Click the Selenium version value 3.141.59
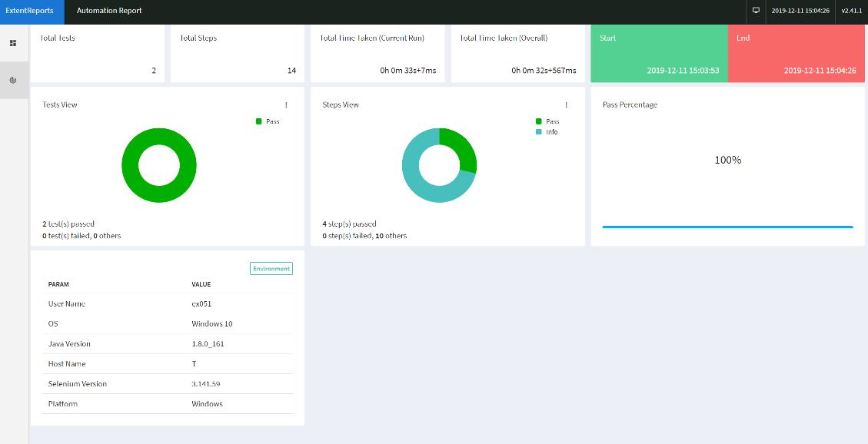868x444 pixels. pos(206,384)
